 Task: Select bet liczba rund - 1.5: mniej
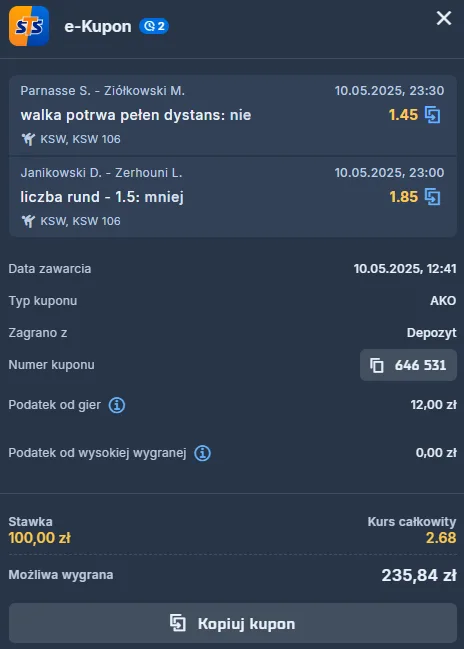[x=102, y=197]
